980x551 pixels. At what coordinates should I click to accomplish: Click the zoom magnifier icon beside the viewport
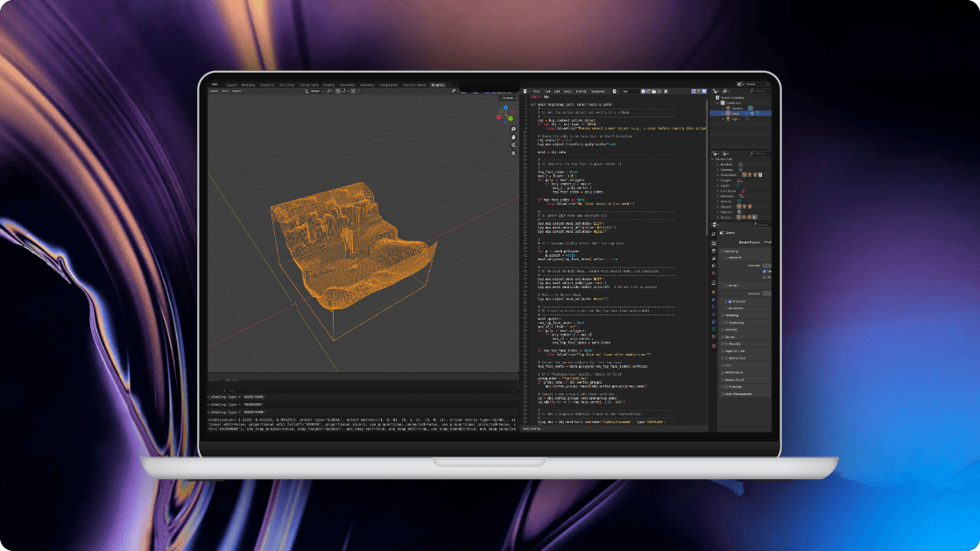[513, 129]
